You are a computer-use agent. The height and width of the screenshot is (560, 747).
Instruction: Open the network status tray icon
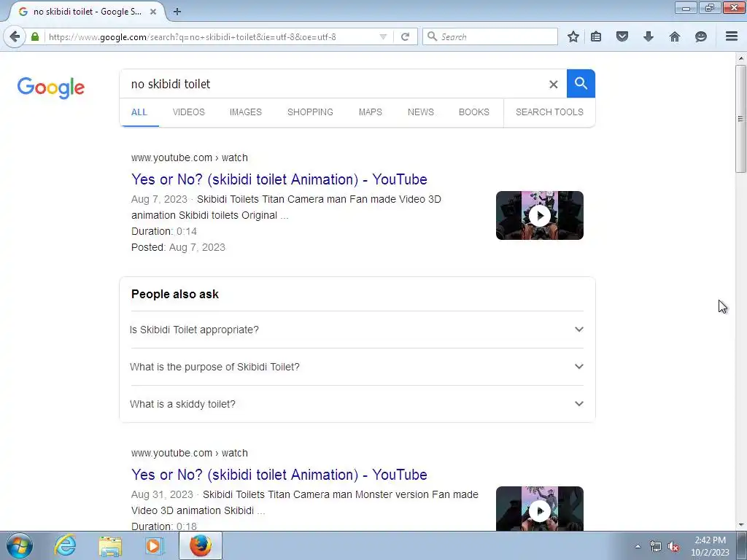coord(656,546)
